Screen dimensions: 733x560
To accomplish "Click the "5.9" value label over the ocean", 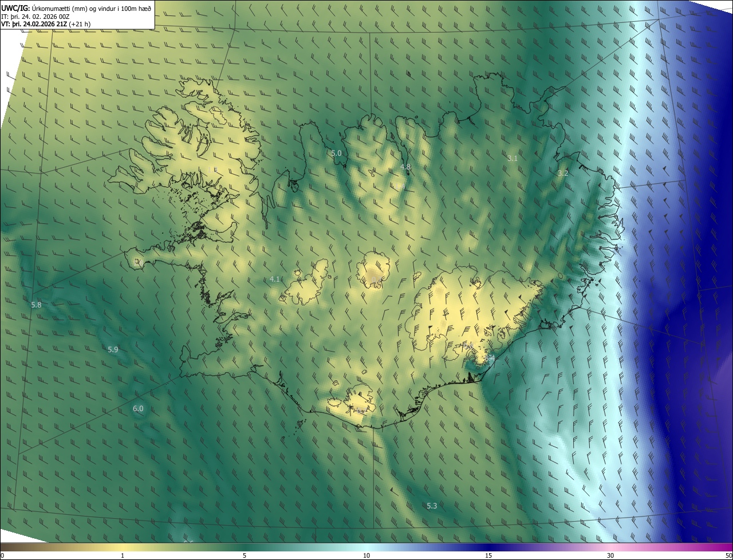I will 113,349.
